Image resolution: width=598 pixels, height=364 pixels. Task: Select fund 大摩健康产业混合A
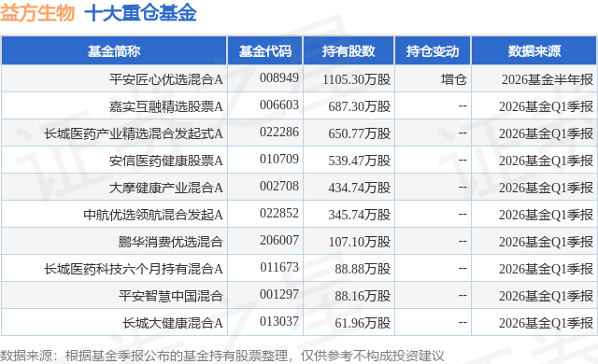(166, 188)
